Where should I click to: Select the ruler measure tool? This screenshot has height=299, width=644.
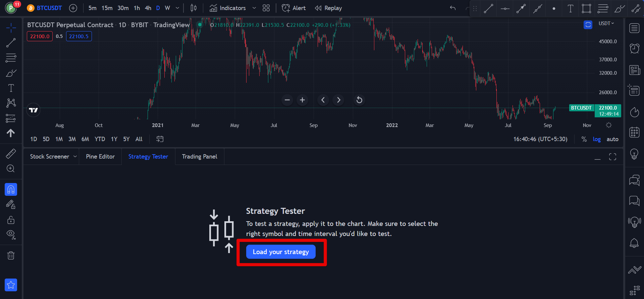(x=11, y=154)
